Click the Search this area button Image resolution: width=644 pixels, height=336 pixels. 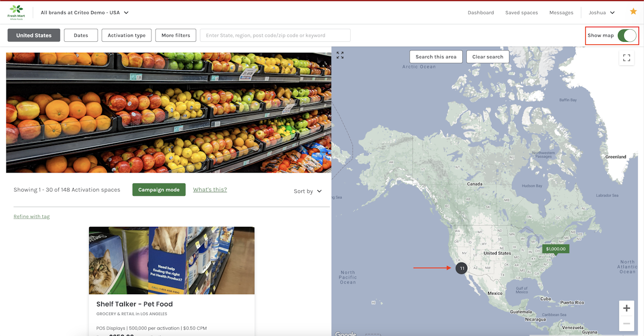(436, 57)
